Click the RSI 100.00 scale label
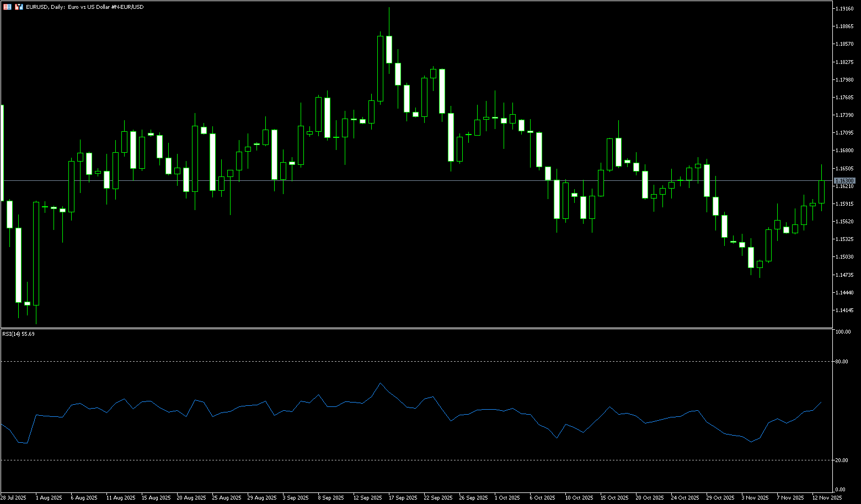The height and width of the screenshot is (504, 861). 843,332
